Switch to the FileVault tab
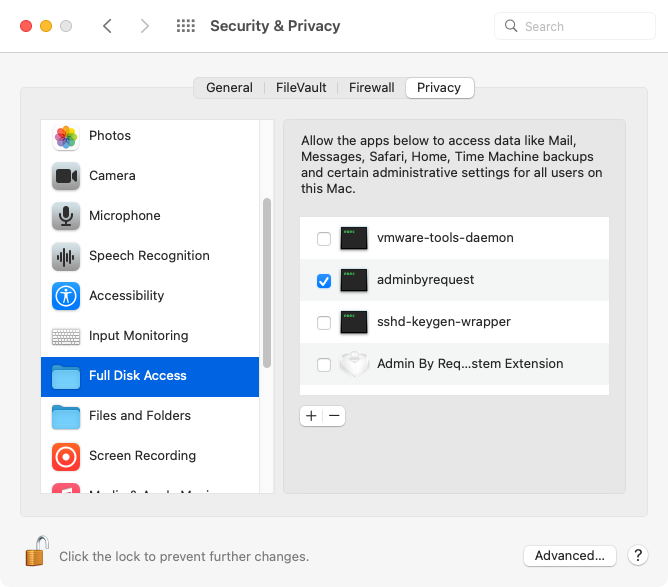The width and height of the screenshot is (668, 587). (301, 88)
